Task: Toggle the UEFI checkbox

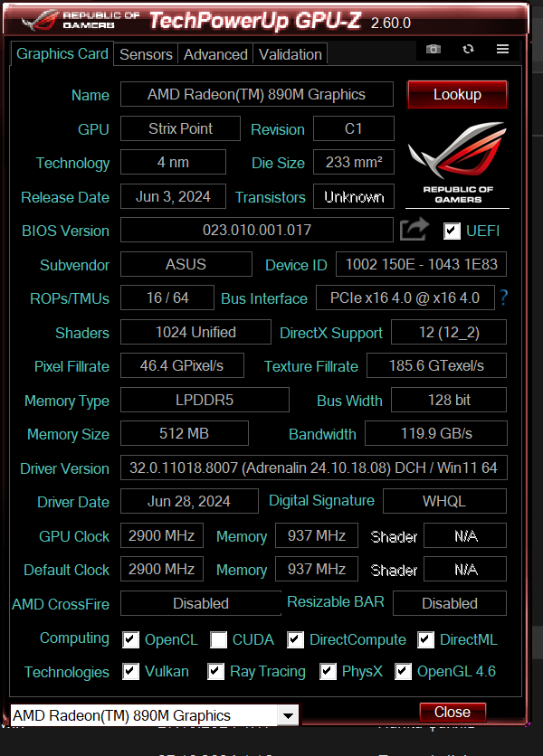Action: (452, 231)
